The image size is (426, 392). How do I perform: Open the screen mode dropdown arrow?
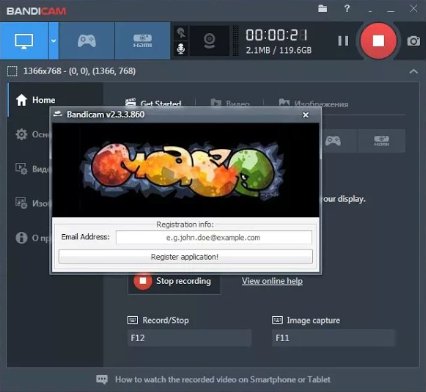tap(53, 41)
